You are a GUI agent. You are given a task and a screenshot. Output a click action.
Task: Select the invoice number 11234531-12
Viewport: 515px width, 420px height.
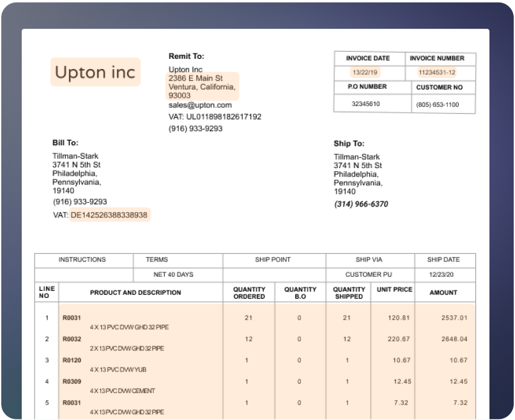(437, 72)
